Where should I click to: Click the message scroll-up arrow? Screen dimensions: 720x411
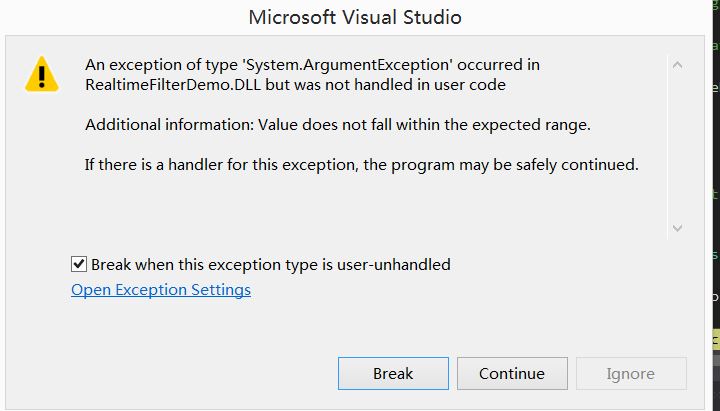point(677,65)
